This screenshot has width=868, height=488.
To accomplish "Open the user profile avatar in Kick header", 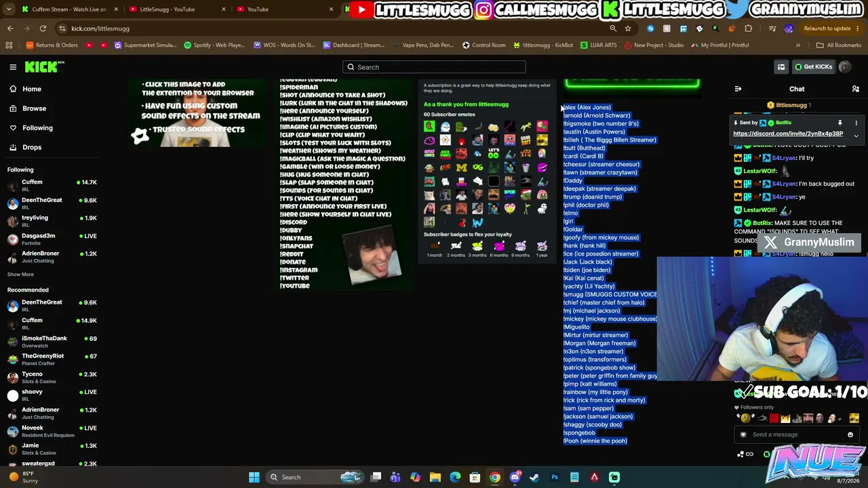I will (x=845, y=67).
